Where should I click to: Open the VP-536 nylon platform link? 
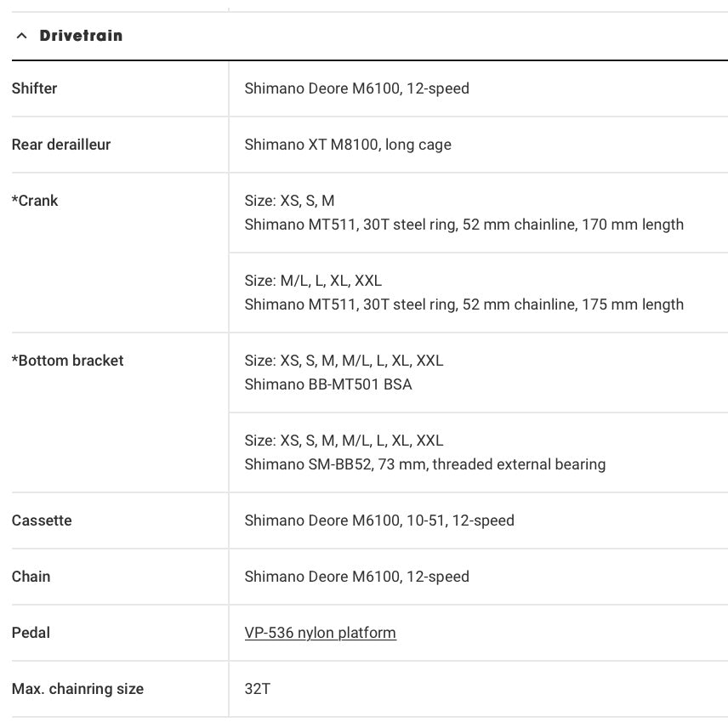320,633
